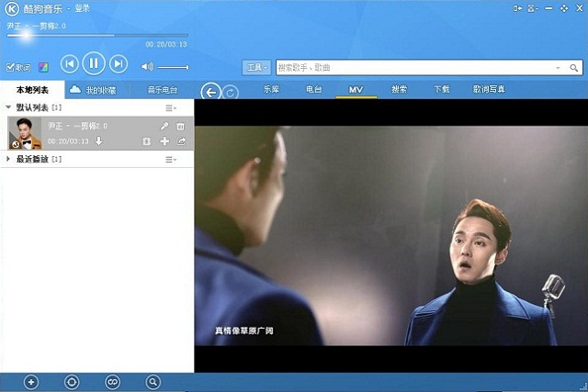
Task: Share the song with share icon
Action: [181, 141]
